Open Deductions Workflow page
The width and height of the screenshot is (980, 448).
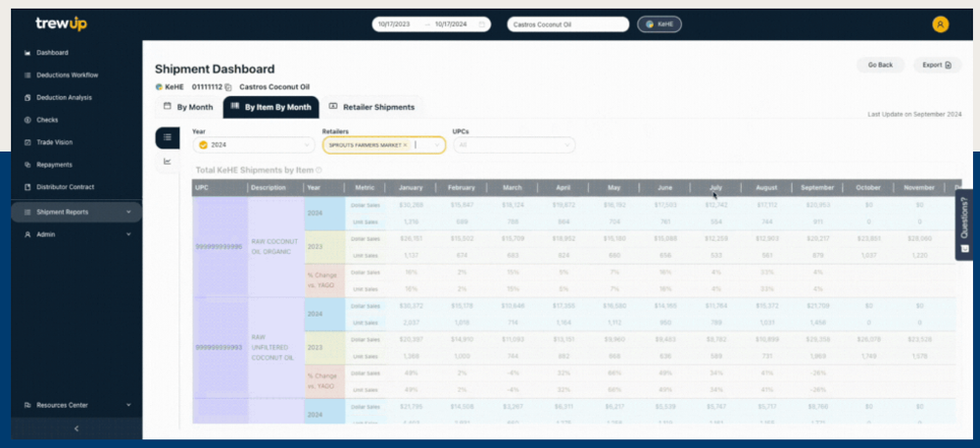[x=68, y=75]
